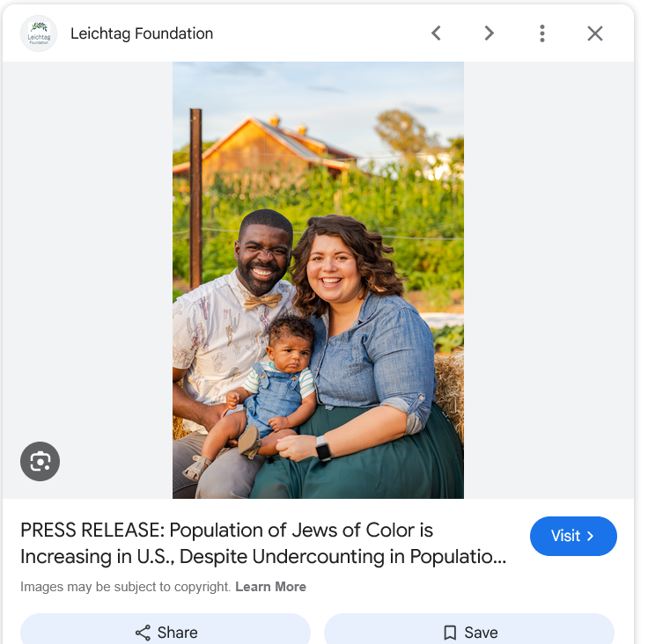This screenshot has height=644, width=648.
Task: Search the image with Google Lens icon
Action: (40, 461)
